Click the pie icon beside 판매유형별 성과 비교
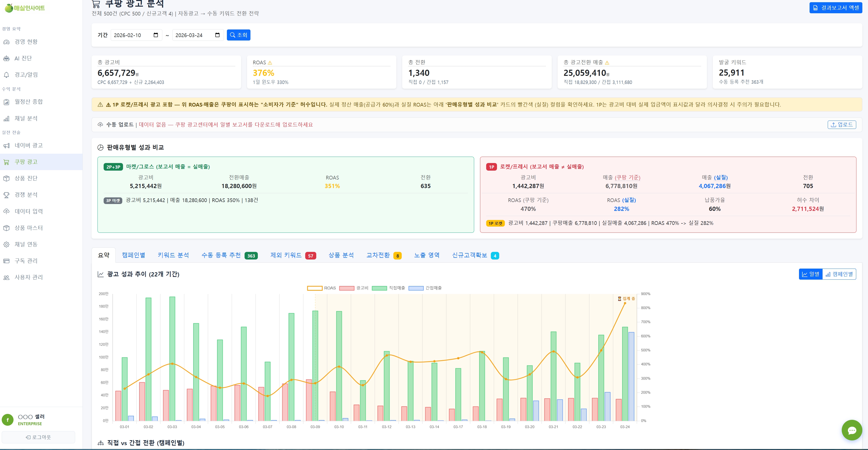 click(x=100, y=148)
